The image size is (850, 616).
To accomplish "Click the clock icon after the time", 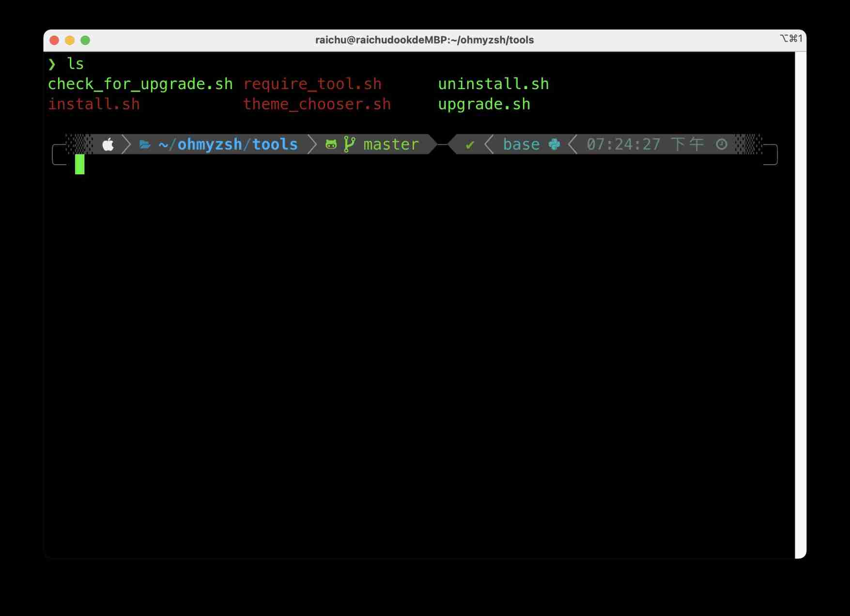I will pos(722,144).
